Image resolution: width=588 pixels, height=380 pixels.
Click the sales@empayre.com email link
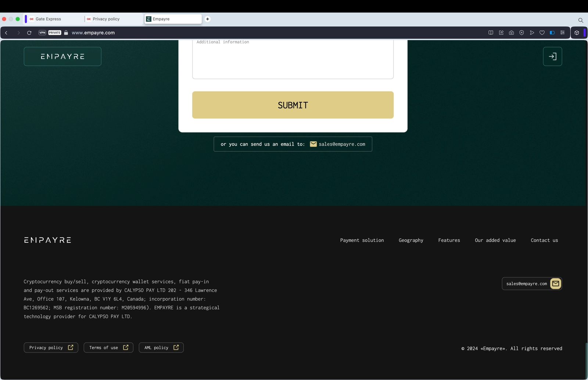pos(342,144)
